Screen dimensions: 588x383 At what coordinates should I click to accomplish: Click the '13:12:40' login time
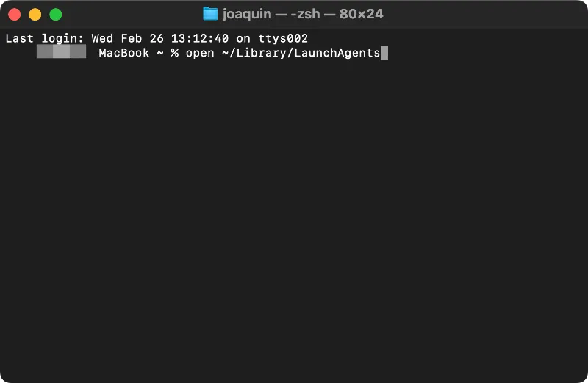[200, 39]
